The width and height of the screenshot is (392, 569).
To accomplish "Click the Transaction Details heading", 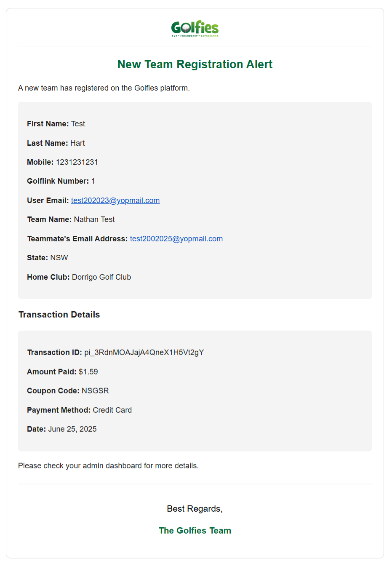I will pos(59,315).
